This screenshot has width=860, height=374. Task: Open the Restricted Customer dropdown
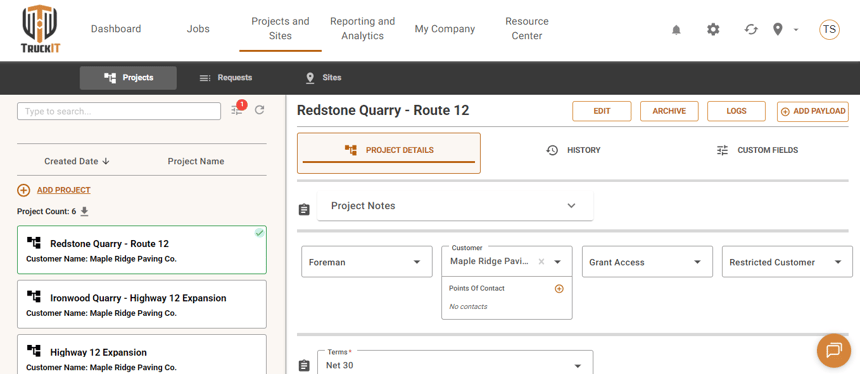pyautogui.click(x=788, y=262)
